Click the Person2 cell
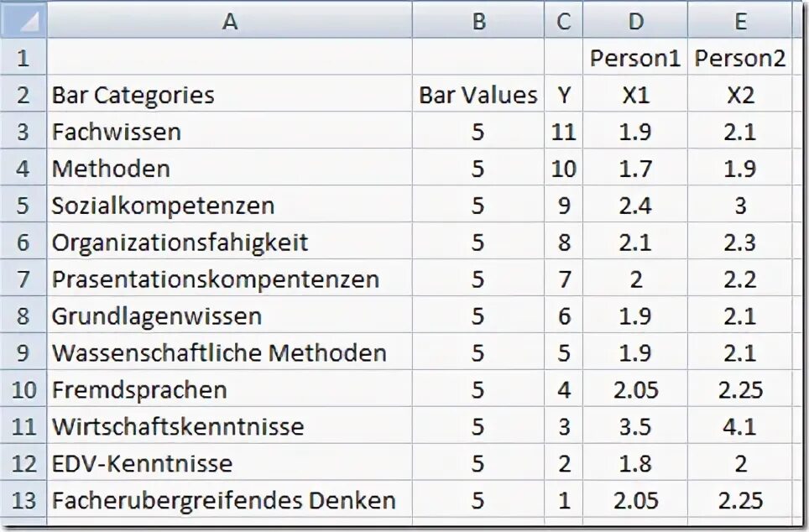The width and height of the screenshot is (809, 532). pos(740,57)
